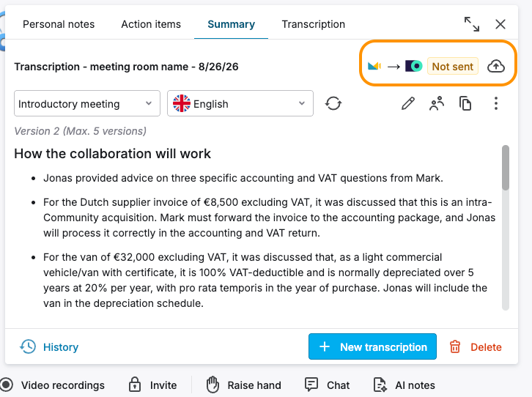Open the Transcription tab
The height and width of the screenshot is (397, 532).
click(313, 24)
